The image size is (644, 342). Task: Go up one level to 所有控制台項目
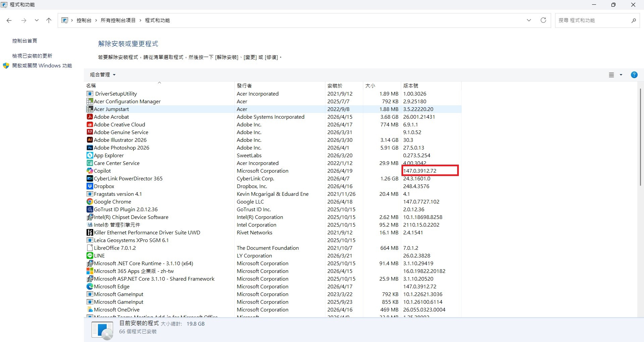point(49,20)
